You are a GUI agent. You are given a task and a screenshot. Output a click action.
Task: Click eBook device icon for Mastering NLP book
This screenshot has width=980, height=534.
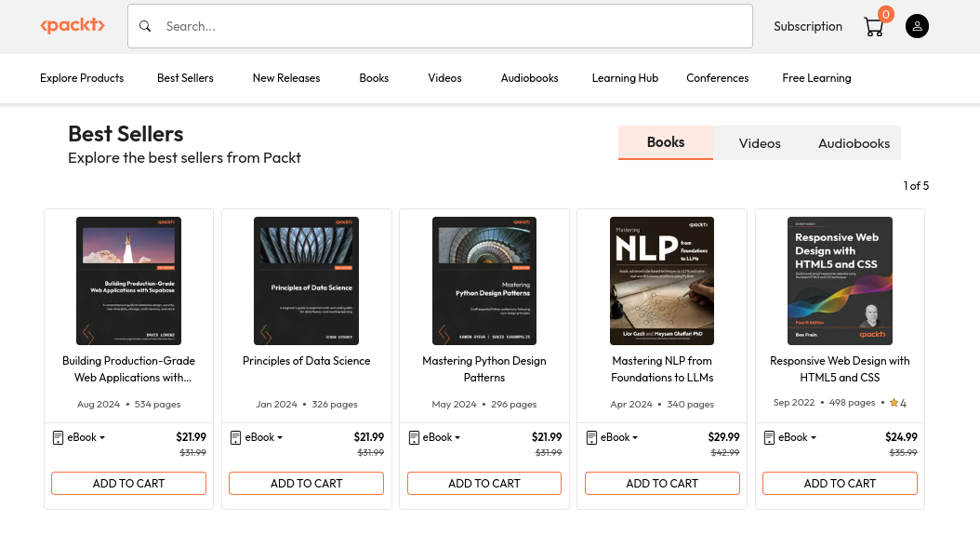[591, 437]
